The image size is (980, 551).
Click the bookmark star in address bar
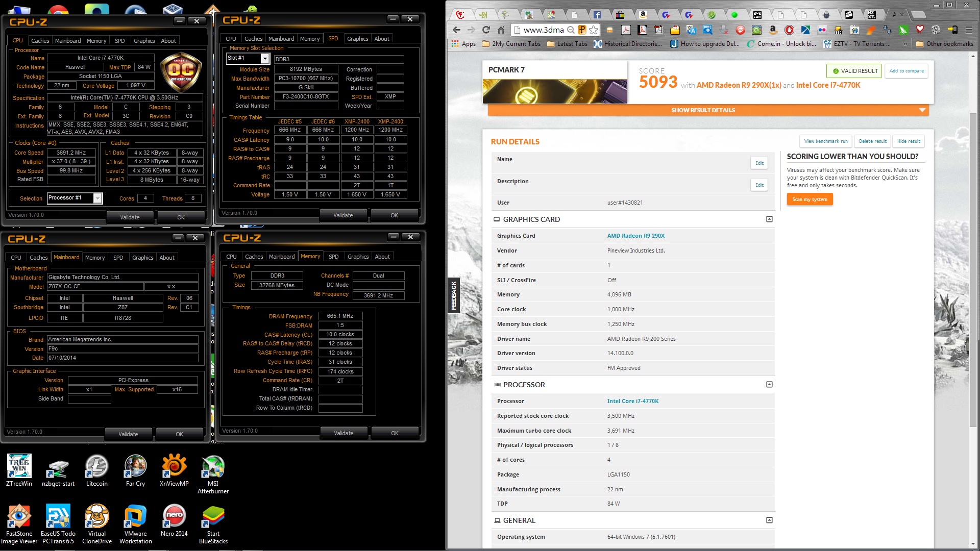coord(593,30)
